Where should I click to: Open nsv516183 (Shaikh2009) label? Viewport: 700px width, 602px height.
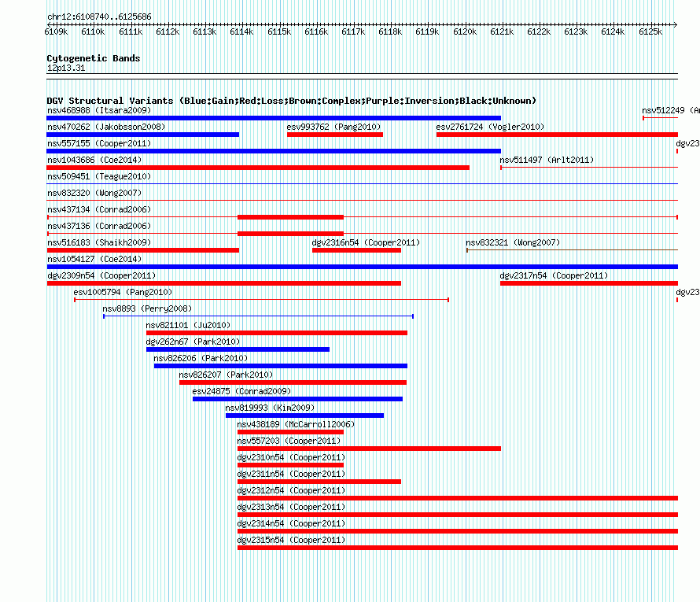tap(99, 242)
